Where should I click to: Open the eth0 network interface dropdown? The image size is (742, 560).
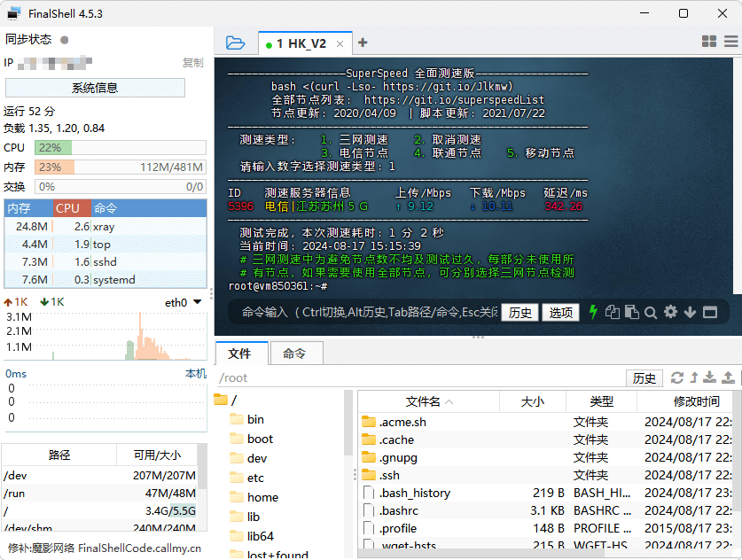pyautogui.click(x=197, y=302)
